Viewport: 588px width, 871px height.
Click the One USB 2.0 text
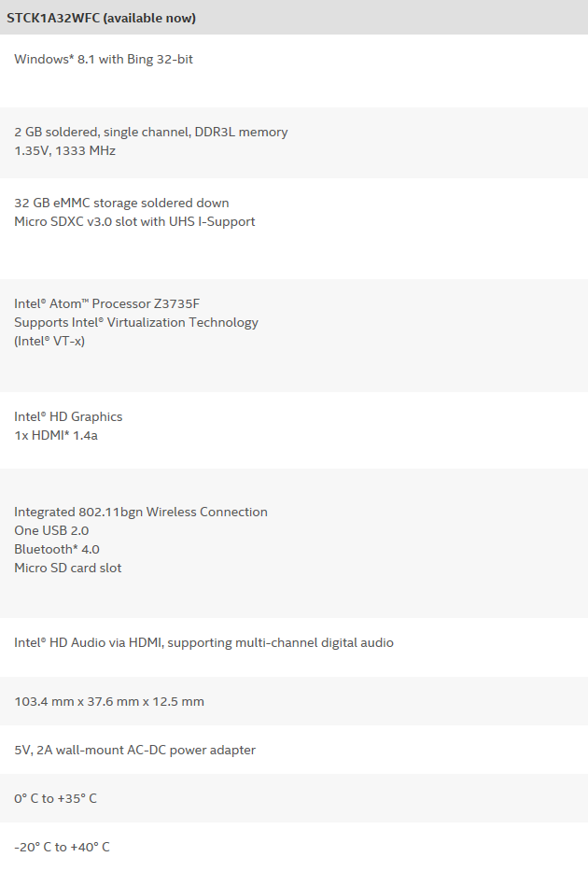click(x=51, y=531)
